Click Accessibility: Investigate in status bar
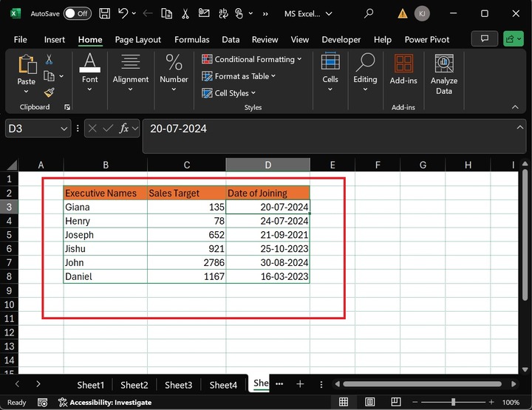This screenshot has height=410, width=532. click(x=105, y=402)
